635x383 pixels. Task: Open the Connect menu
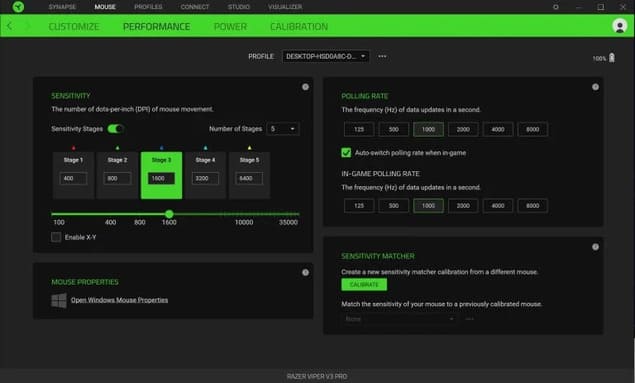195,7
